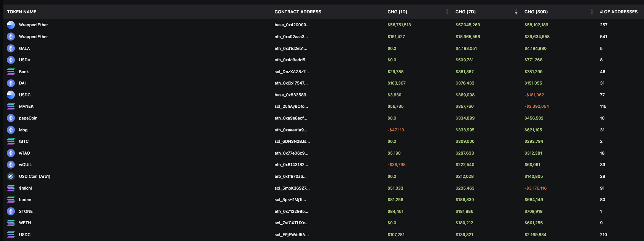Click the $709,919 30D change for STONE
This screenshot has height=241, width=644.
coord(534,211)
